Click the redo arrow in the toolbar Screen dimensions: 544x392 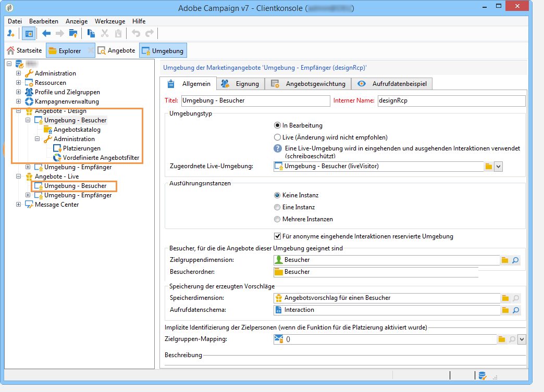(x=150, y=33)
